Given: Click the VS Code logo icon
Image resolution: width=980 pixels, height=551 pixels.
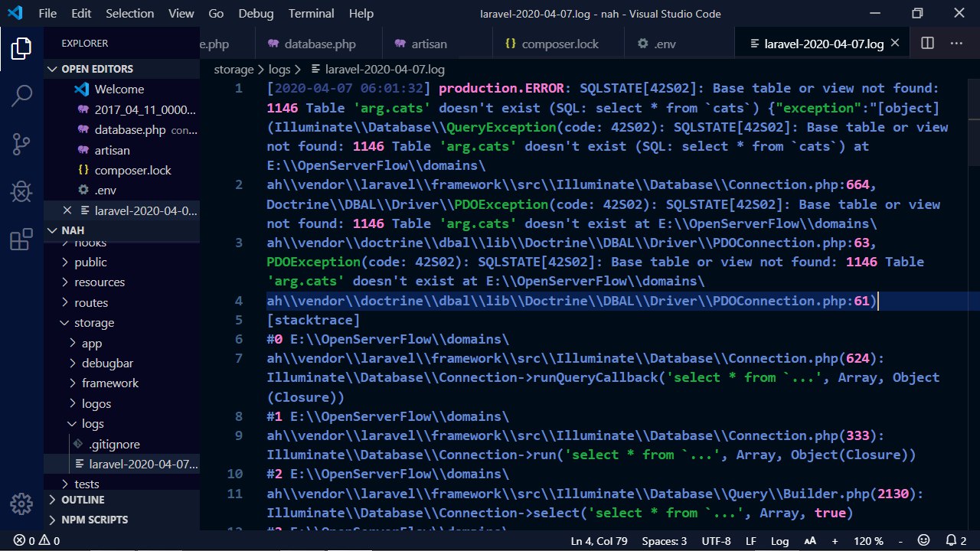Looking at the screenshot, I should click(16, 14).
